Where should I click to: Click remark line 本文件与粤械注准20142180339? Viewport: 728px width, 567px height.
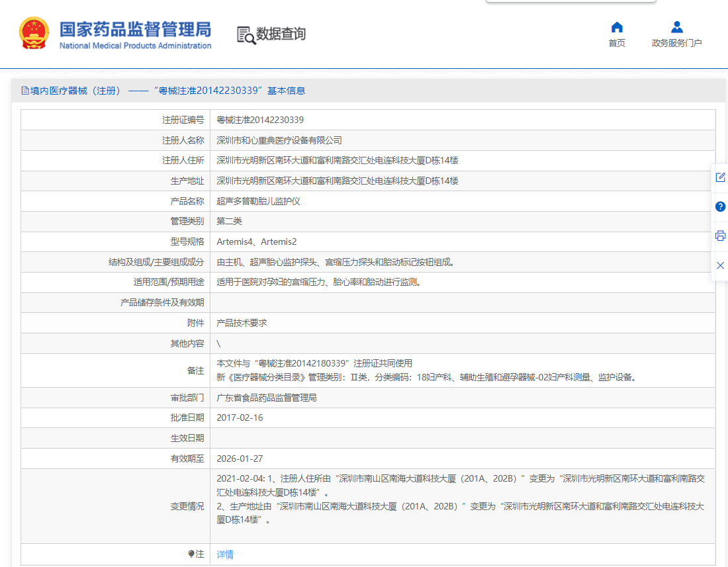coord(314,363)
